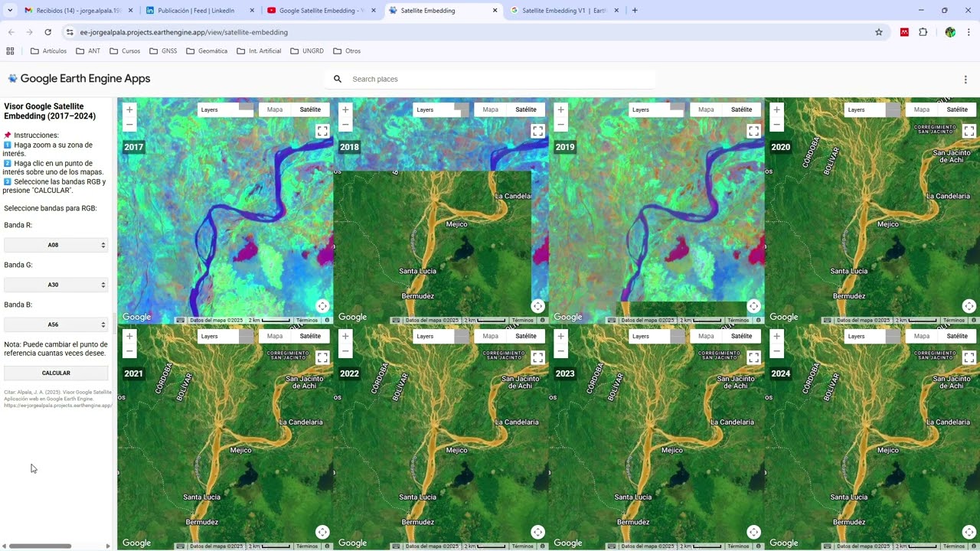The image size is (980, 551).
Task: Expand the Layers panel on 2019 map
Action: coord(657,109)
